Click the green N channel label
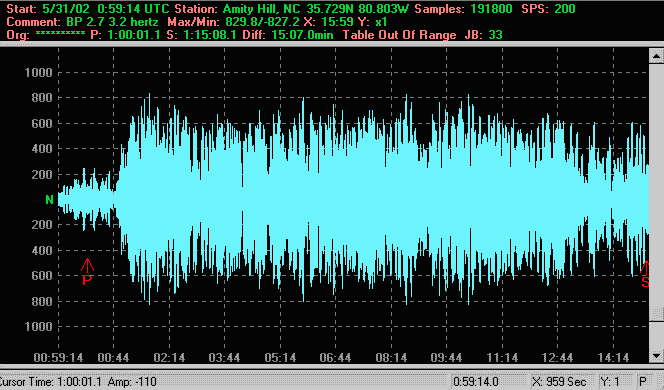Viewport: 664px width, 390px height. point(49,199)
